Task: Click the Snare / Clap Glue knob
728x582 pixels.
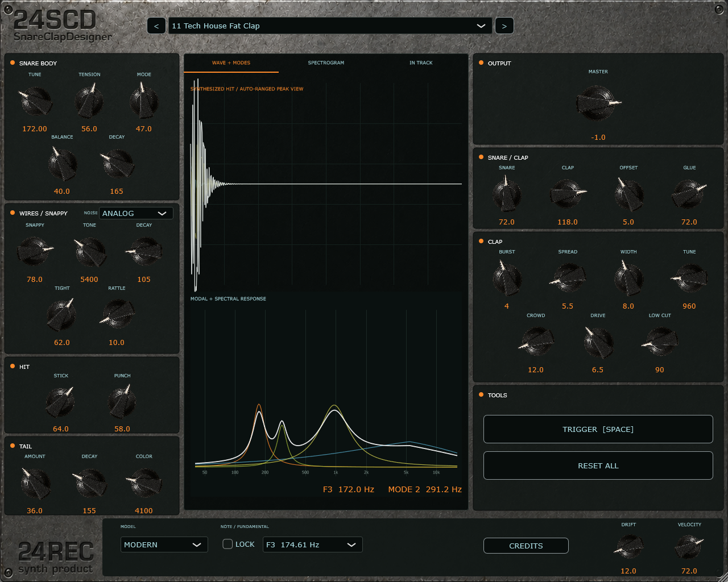Action: [x=689, y=194]
